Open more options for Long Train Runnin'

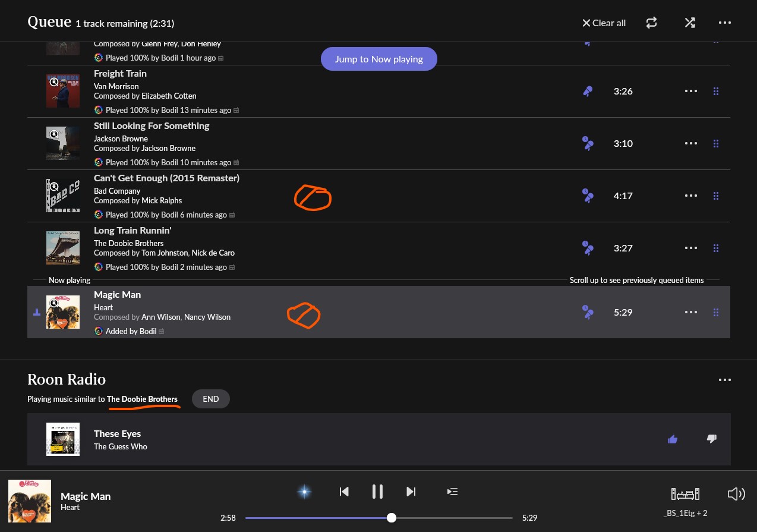coord(690,248)
